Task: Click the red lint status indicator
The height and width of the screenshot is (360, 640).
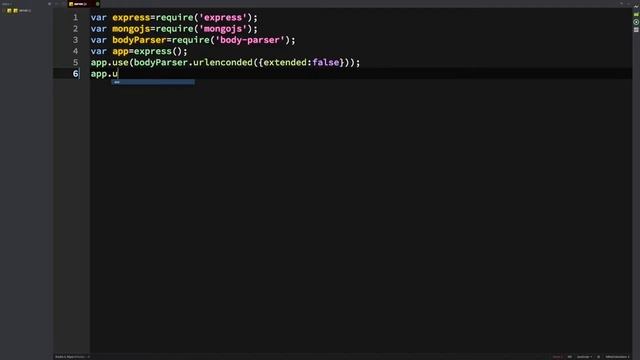Action: (x=557, y=357)
